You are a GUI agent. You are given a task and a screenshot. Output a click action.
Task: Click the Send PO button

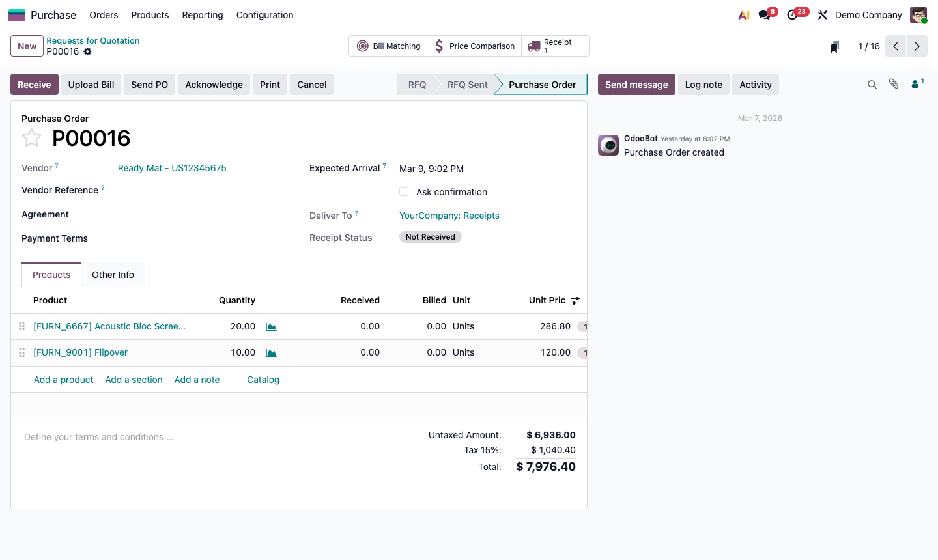(149, 84)
